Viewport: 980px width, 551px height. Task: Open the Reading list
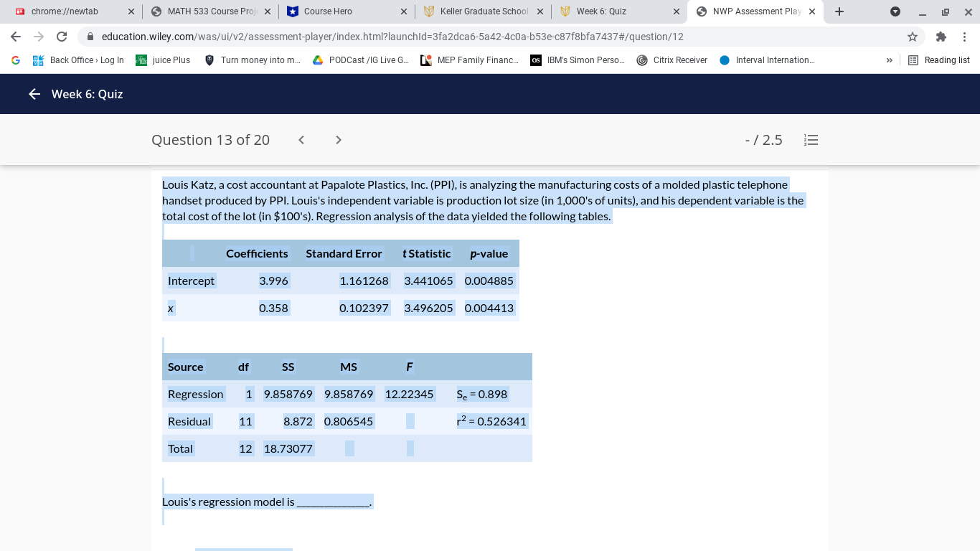[938, 60]
